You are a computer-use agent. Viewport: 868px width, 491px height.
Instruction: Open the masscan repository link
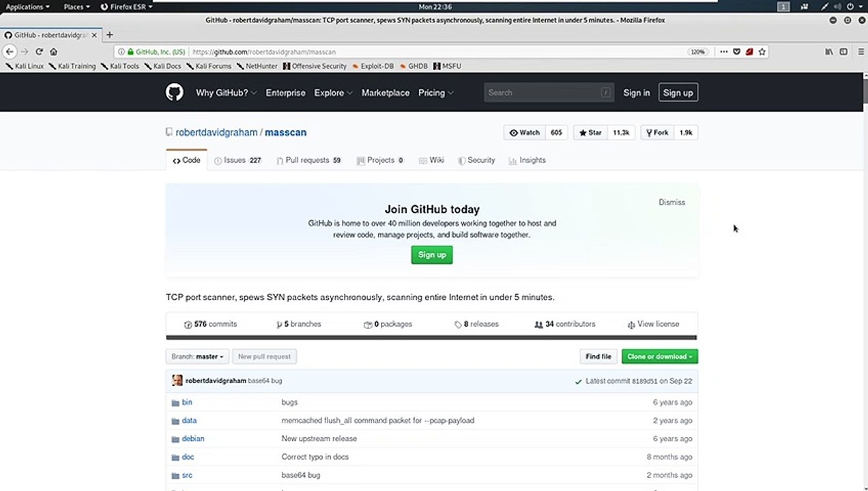coord(285,132)
